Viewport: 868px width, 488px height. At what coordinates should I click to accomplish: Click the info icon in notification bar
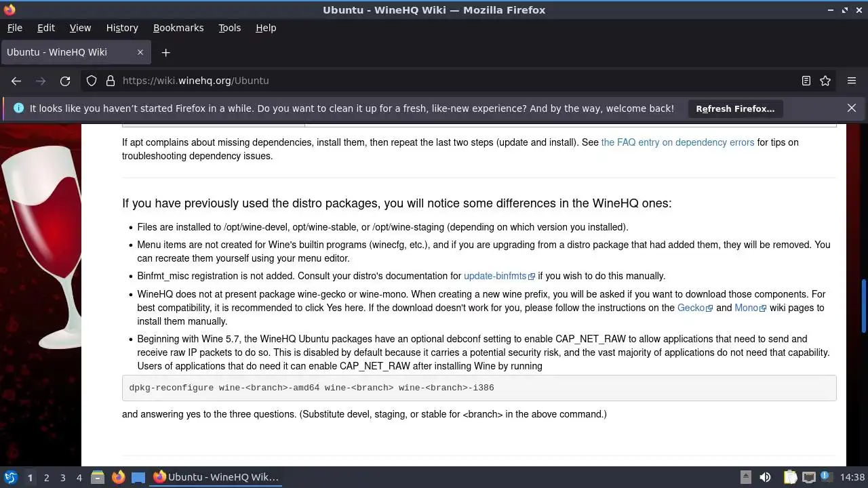[18, 108]
